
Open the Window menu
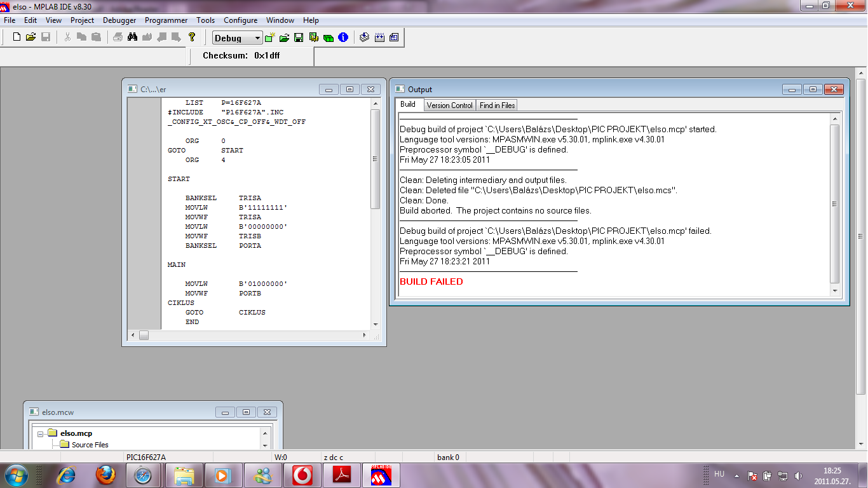point(280,20)
